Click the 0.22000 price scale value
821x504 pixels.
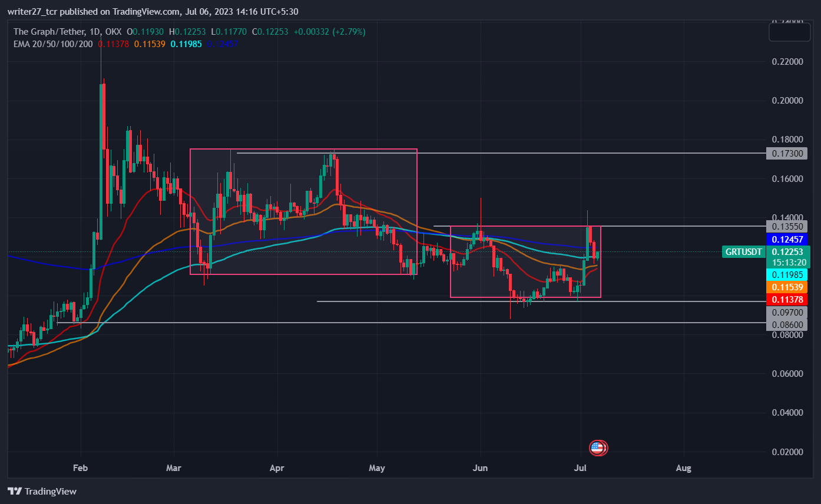tap(788, 61)
